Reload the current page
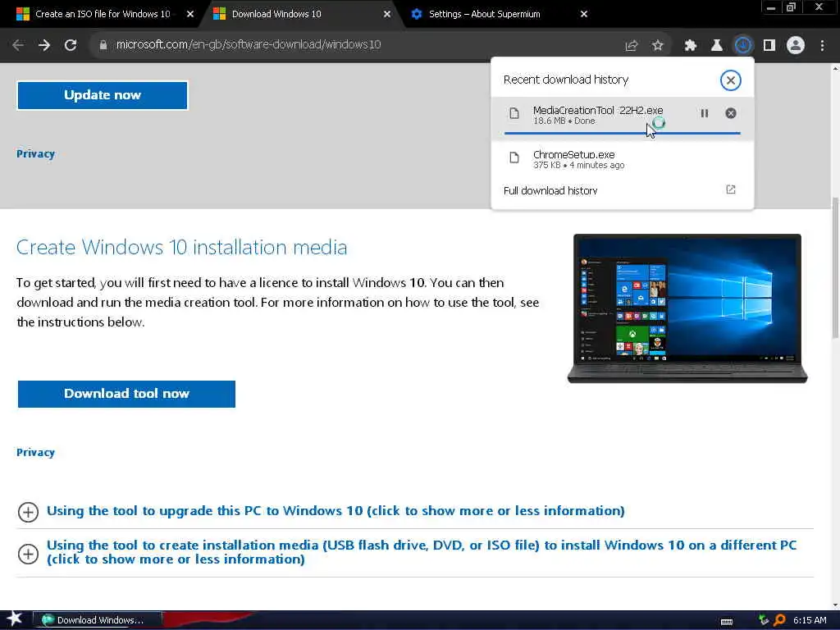This screenshot has width=840, height=630. coord(71,45)
